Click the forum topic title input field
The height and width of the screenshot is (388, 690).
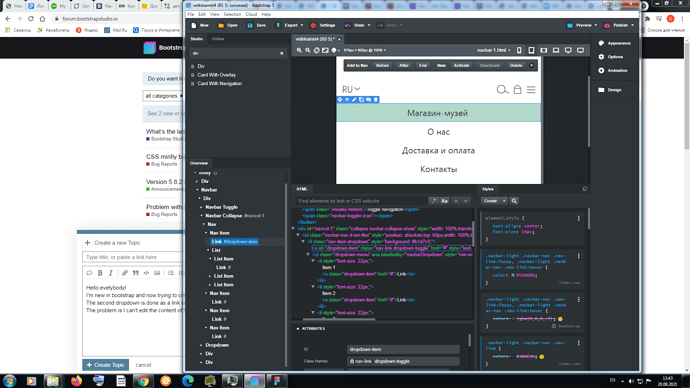(x=133, y=257)
